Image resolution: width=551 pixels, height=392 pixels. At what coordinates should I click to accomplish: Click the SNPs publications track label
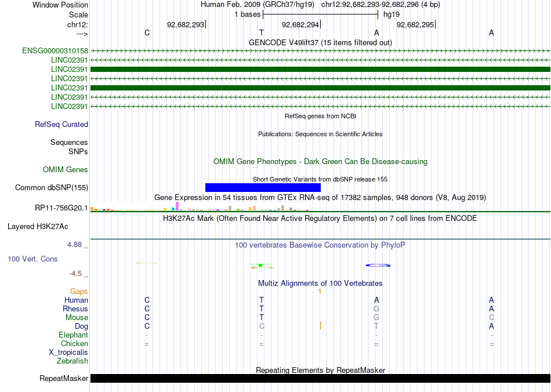78,151
